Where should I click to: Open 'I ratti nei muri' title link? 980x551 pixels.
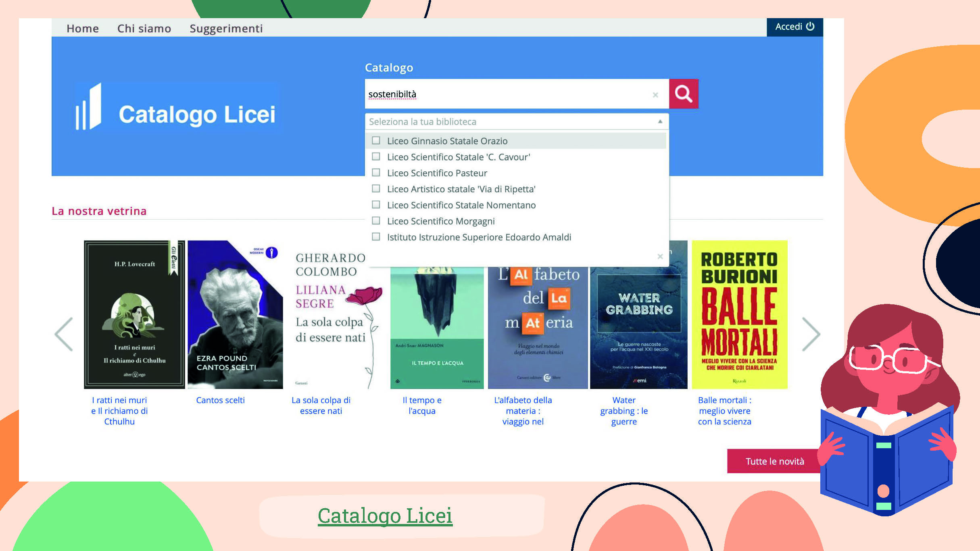tap(119, 411)
